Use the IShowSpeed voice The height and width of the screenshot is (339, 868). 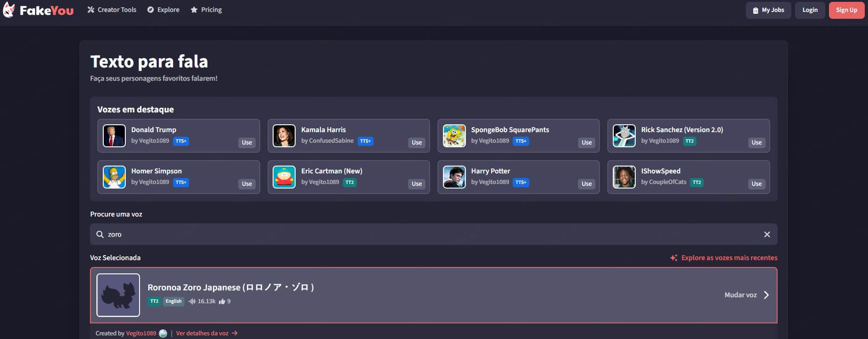pyautogui.click(x=756, y=184)
